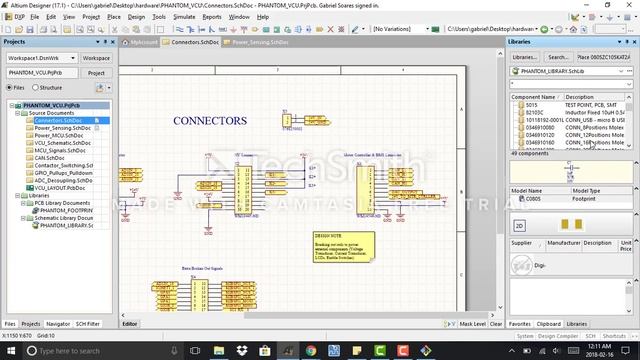Image resolution: width=640 pixels, height=360 pixels.
Task: Collapse the Schematic Library Documents folder
Action: click(x=23, y=218)
